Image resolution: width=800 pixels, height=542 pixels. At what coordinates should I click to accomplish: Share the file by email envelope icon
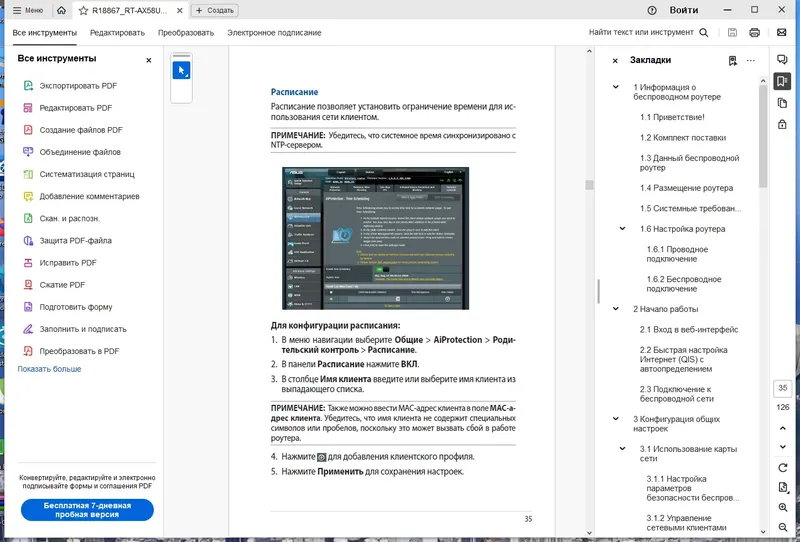click(x=782, y=33)
